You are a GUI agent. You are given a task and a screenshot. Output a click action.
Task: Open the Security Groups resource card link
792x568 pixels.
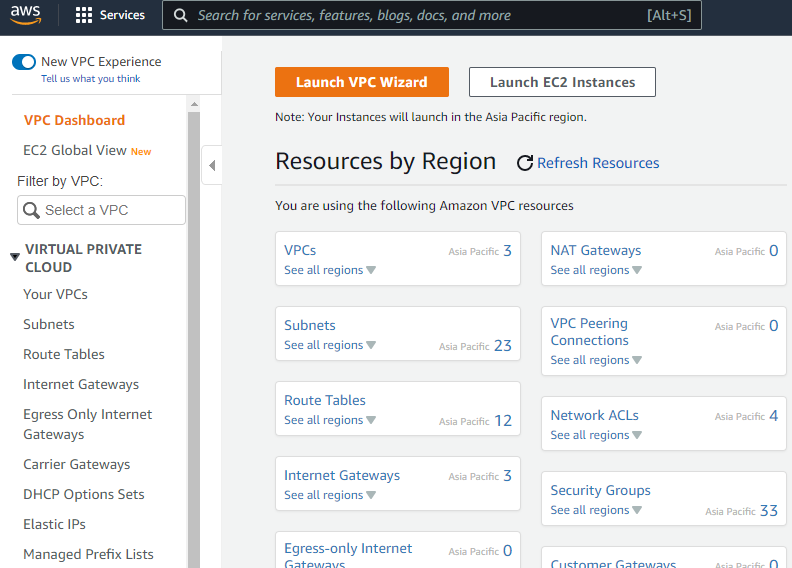(x=601, y=490)
